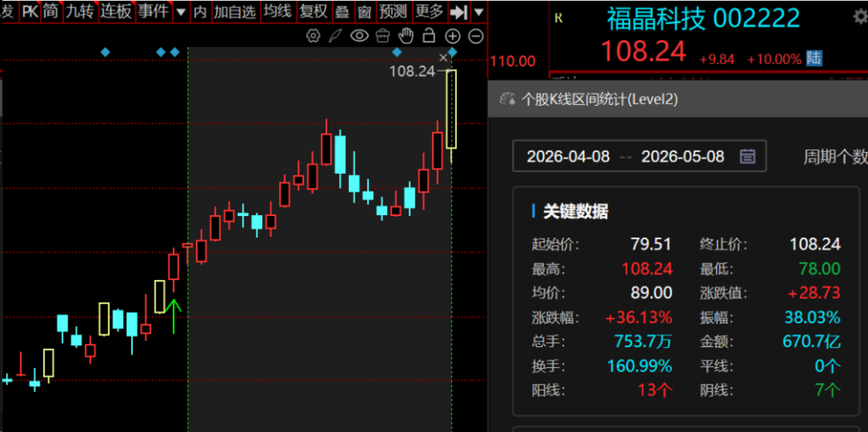Click the 阳线 13个 value
This screenshot has width=868, height=432.
[x=655, y=390]
